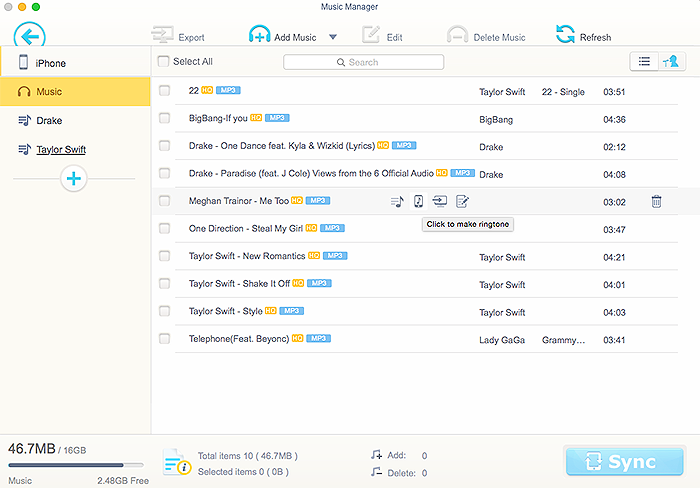Open the Add Music dropdown arrow

pos(333,37)
